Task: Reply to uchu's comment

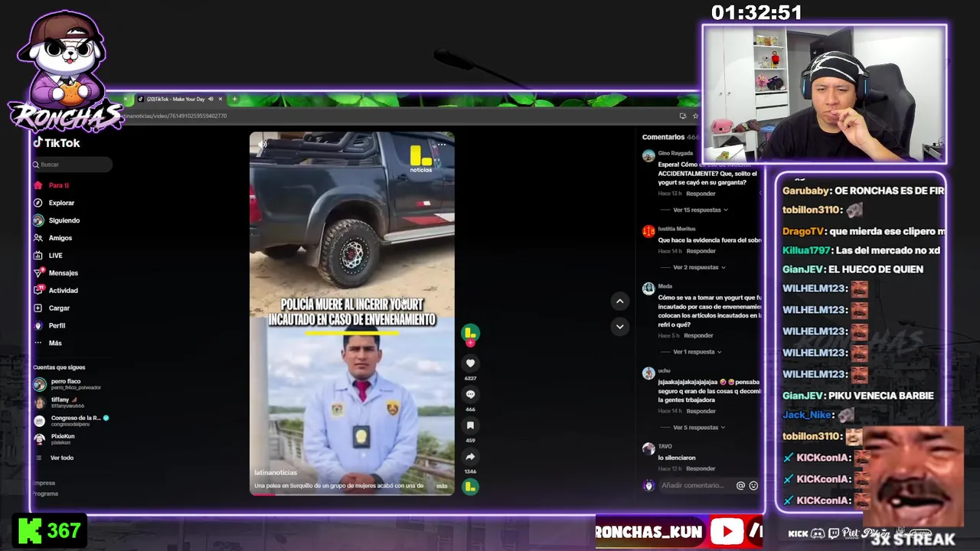Action: tap(701, 411)
